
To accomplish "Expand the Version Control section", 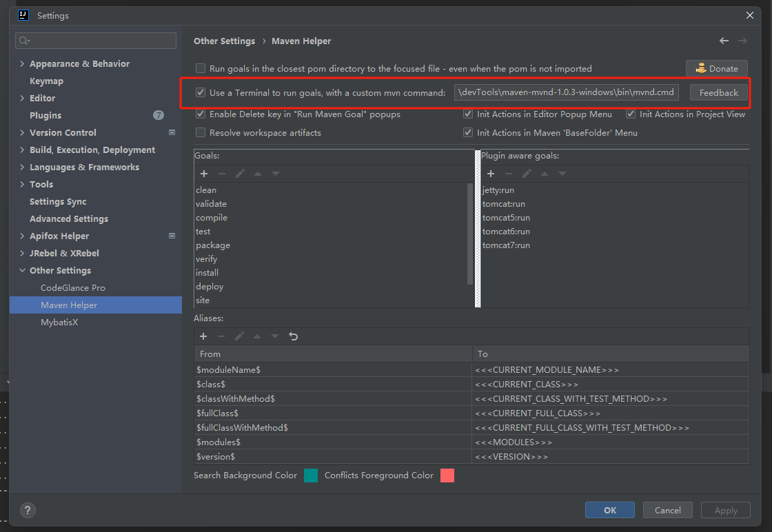I will click(x=22, y=132).
